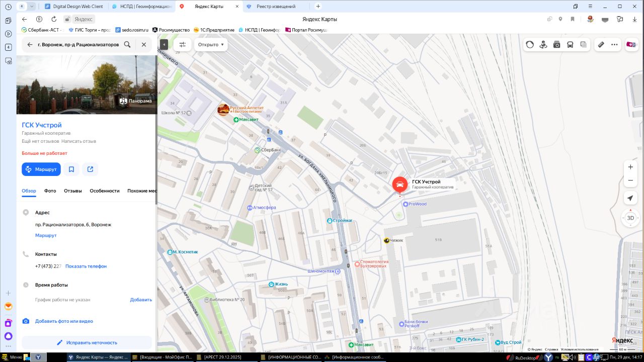This screenshot has height=362, width=644.
Task: Open the more map tools ellipsis menu
Action: click(x=614, y=44)
